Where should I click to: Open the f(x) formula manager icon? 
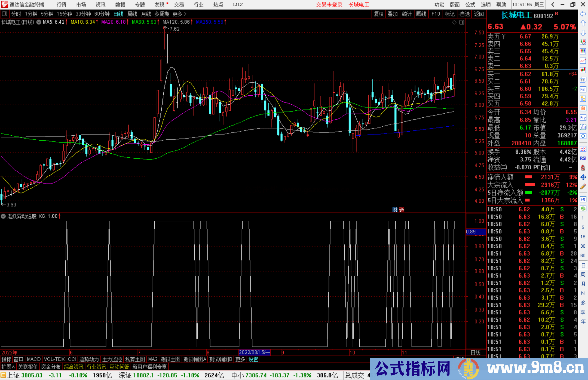[583, 127]
